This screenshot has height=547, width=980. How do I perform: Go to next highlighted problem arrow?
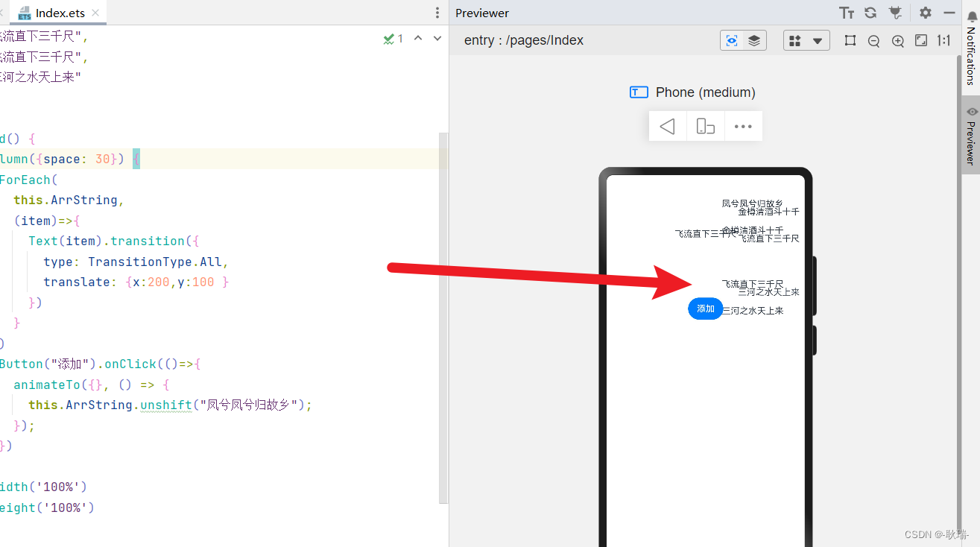(x=437, y=39)
